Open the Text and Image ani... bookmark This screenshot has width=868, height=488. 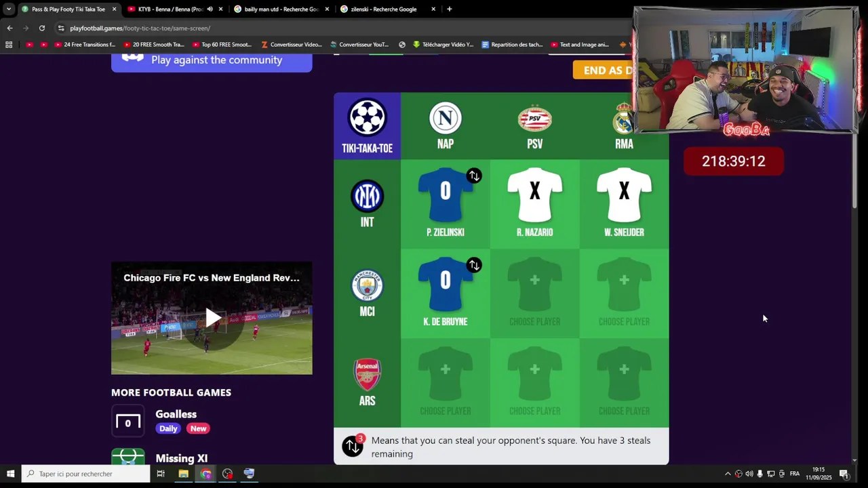[580, 45]
